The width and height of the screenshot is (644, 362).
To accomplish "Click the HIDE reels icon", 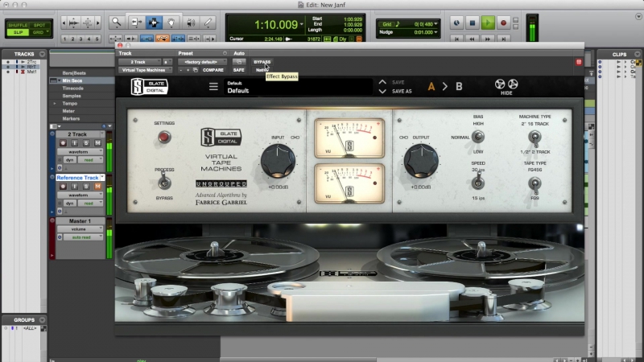I will (506, 87).
